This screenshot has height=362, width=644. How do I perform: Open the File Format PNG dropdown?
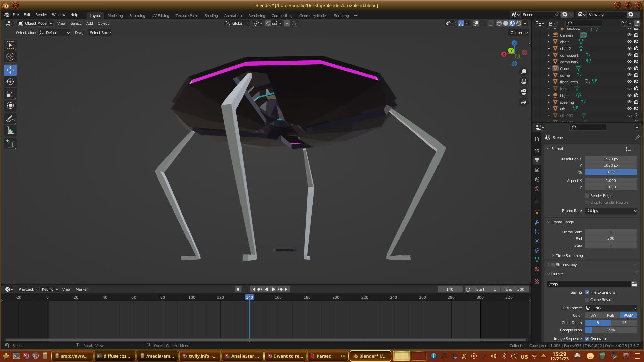(x=611, y=308)
